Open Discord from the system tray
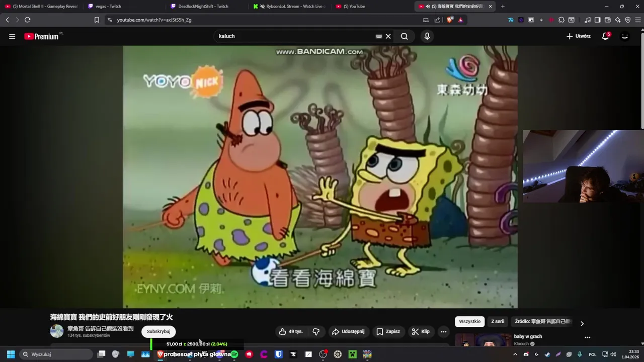Image resolution: width=644 pixels, height=362 pixels. click(x=526, y=354)
